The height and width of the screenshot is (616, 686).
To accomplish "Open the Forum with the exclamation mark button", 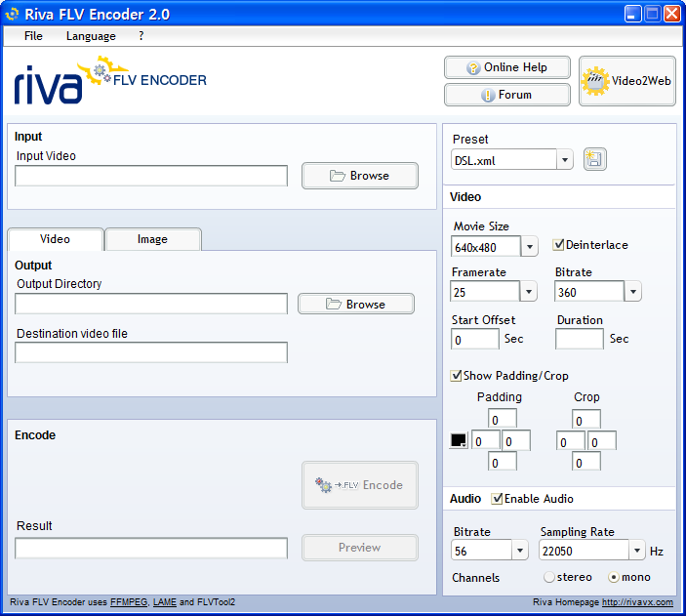I will pos(507,95).
